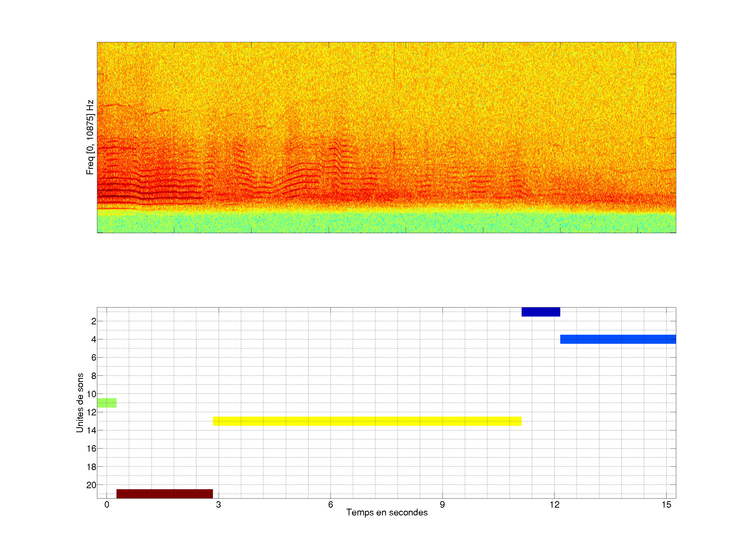The height and width of the screenshot is (560, 747).
Task: Click the y-axis tick label 16
Action: [x=91, y=449]
